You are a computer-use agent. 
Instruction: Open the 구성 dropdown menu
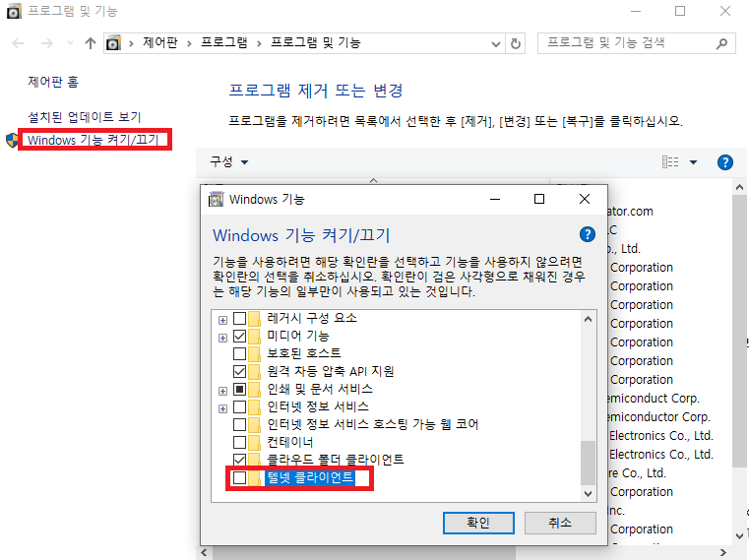[x=229, y=161]
